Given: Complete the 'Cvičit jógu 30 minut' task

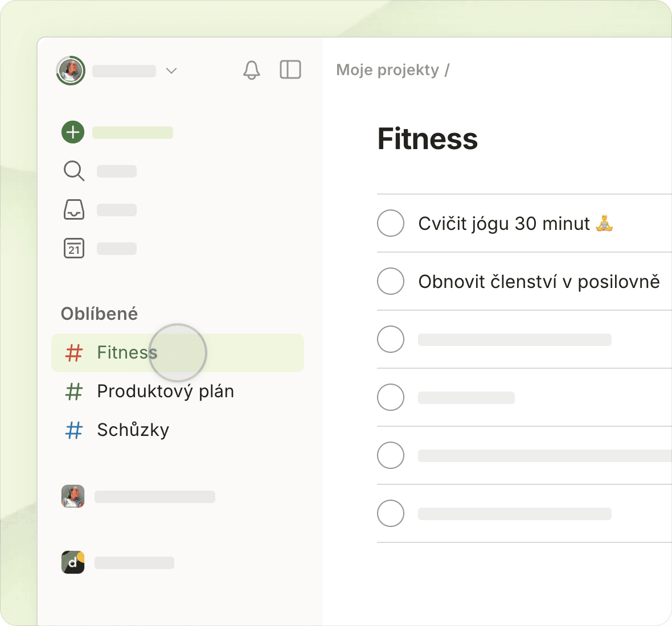Looking at the screenshot, I should [391, 223].
